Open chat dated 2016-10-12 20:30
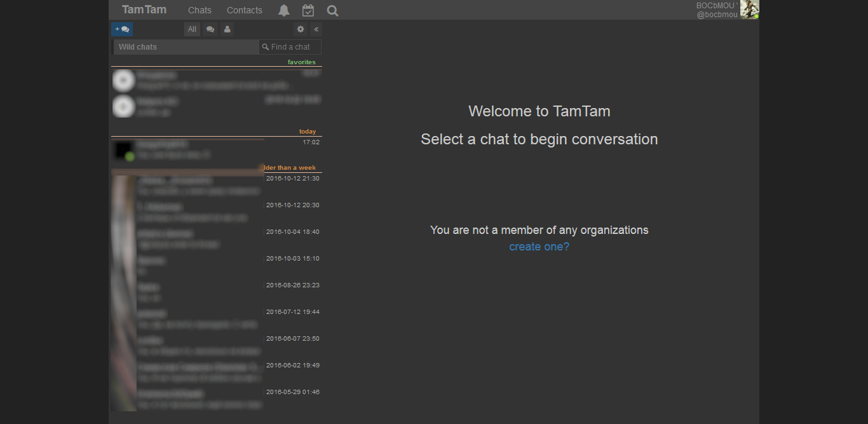Image resolution: width=868 pixels, height=424 pixels. point(217,212)
